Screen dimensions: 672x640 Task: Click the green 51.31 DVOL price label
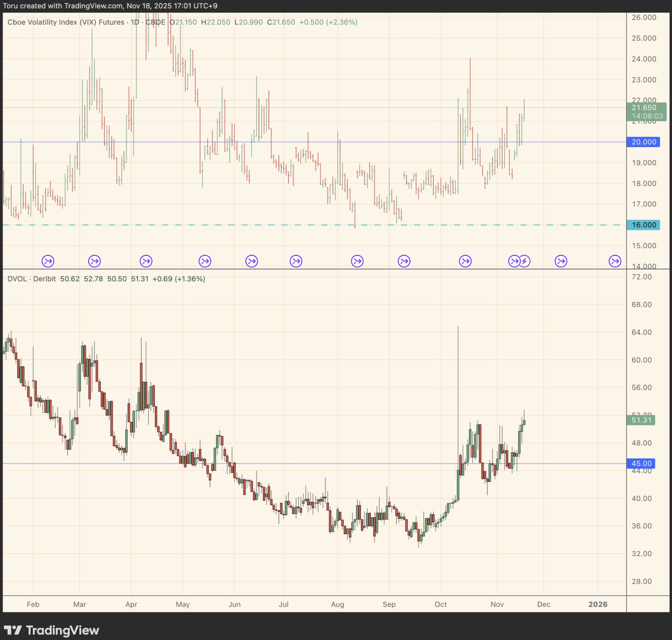[x=641, y=420]
